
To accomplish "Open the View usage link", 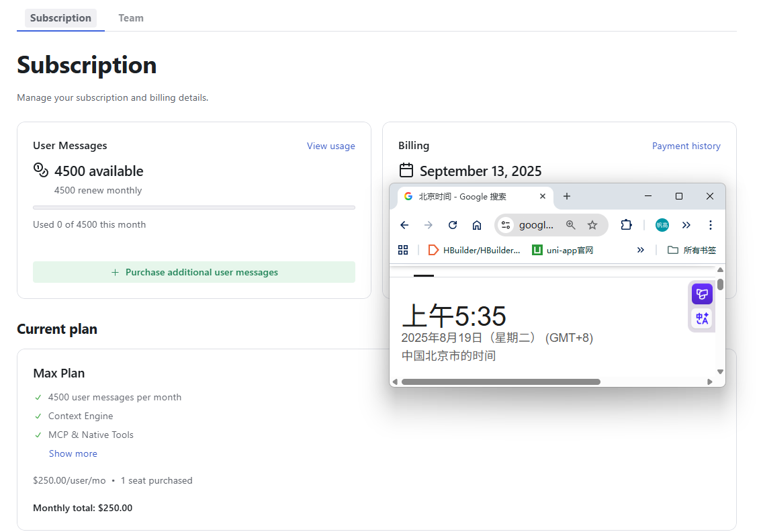I will (x=331, y=146).
